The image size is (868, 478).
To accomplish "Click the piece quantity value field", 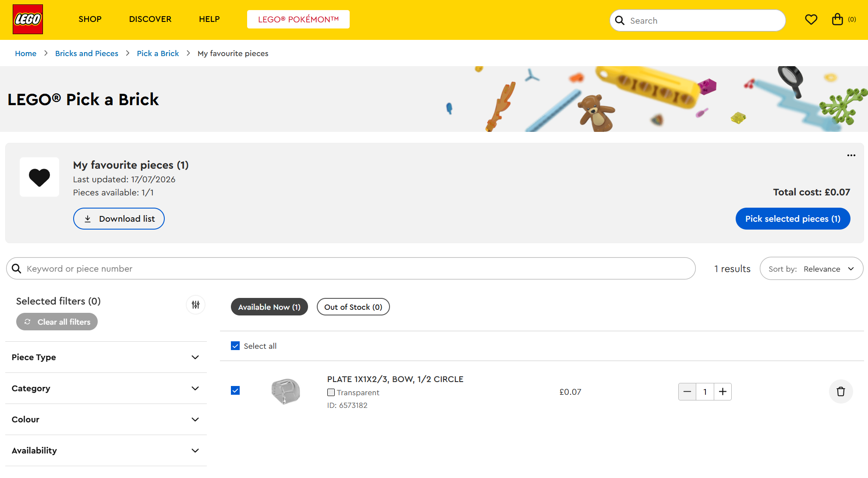I will click(x=705, y=392).
